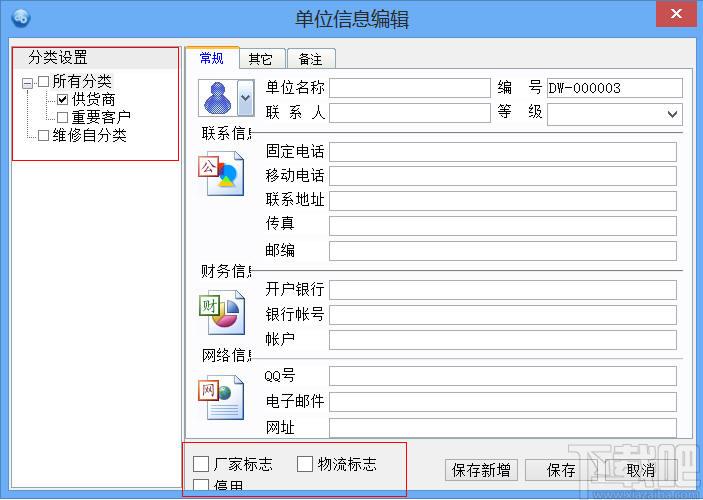Enable the 厂家标志 checkbox
703x500 pixels.
tap(201, 464)
